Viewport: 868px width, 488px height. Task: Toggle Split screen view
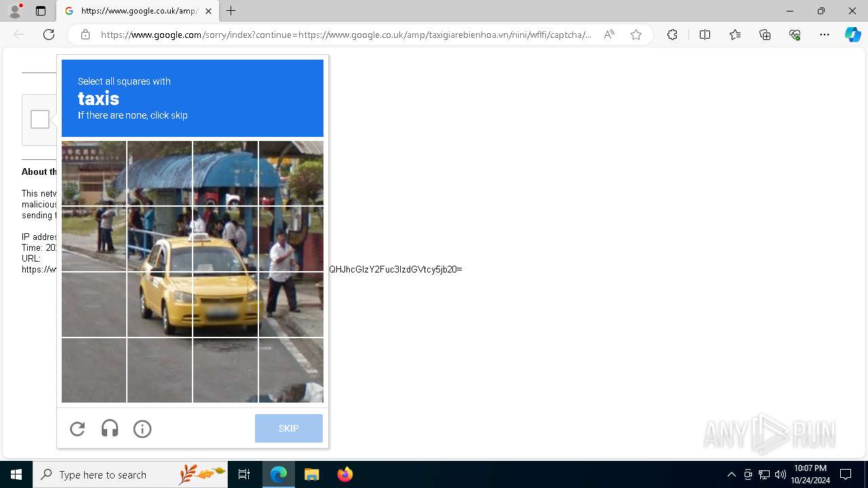click(705, 35)
